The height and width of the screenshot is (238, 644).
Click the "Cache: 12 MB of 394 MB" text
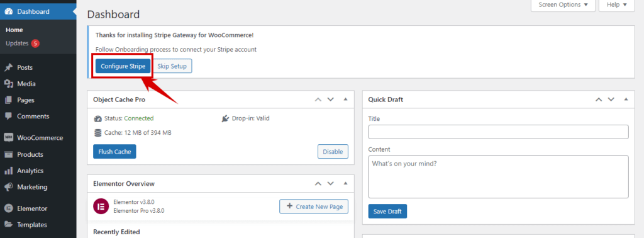[x=138, y=132]
